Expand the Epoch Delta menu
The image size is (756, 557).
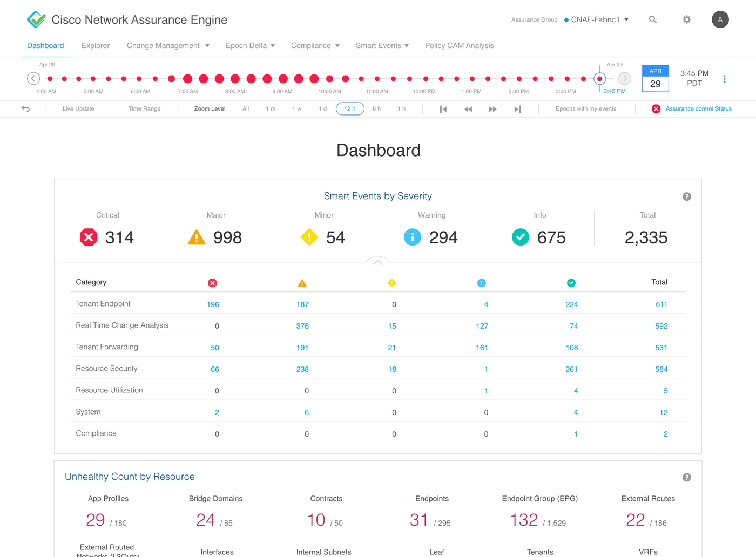(x=251, y=46)
